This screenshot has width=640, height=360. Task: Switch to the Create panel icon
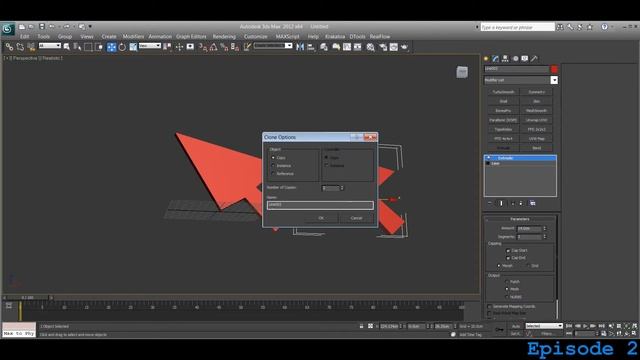486,59
